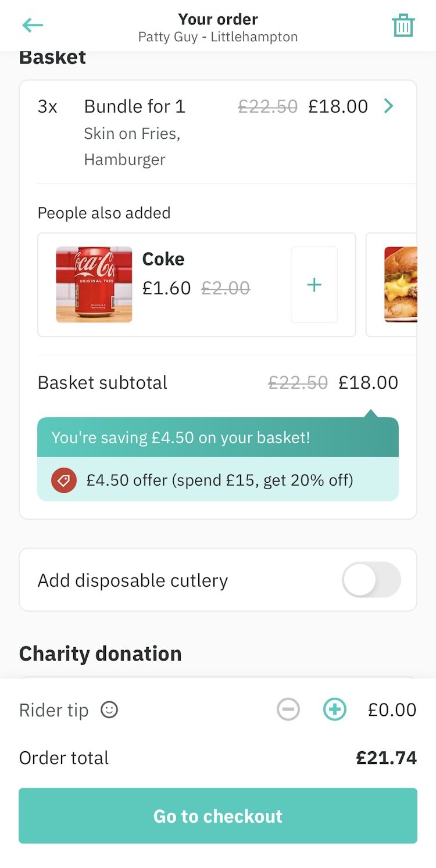Increase rider tip with plus icon
This screenshot has width=436, height=868.
pos(335,709)
